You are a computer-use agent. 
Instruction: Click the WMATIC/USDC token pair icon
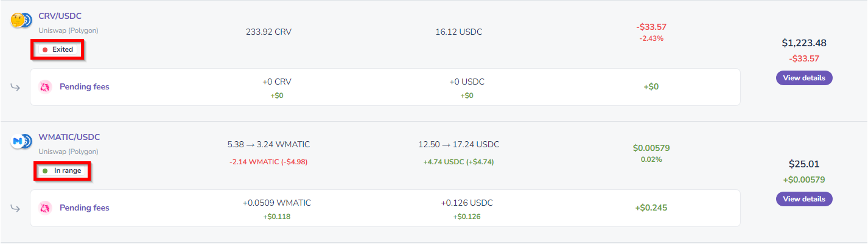pos(21,142)
